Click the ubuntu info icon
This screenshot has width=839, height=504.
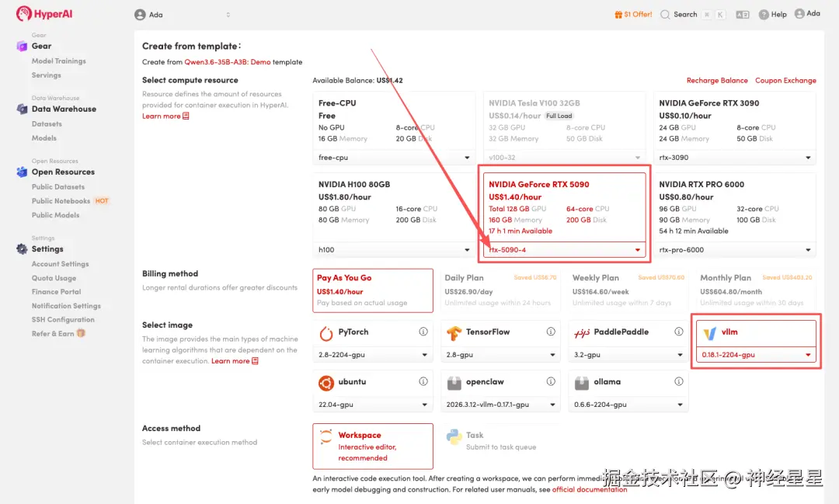click(423, 381)
